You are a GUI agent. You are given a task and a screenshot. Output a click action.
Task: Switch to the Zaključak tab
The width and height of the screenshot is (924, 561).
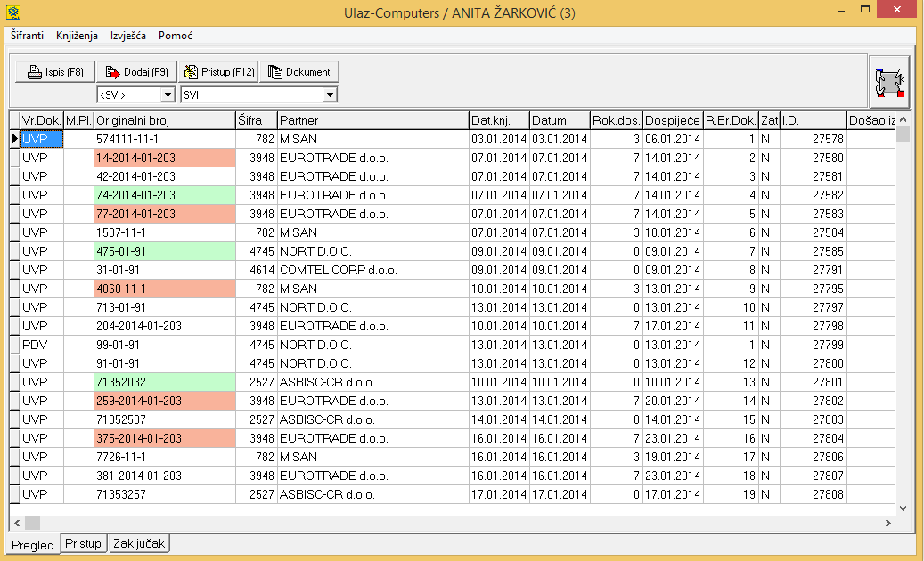(x=139, y=543)
